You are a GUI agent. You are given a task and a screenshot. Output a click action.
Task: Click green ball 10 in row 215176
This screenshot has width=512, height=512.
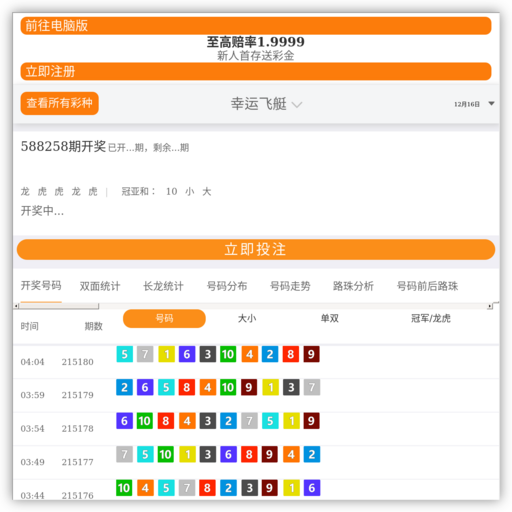124,488
